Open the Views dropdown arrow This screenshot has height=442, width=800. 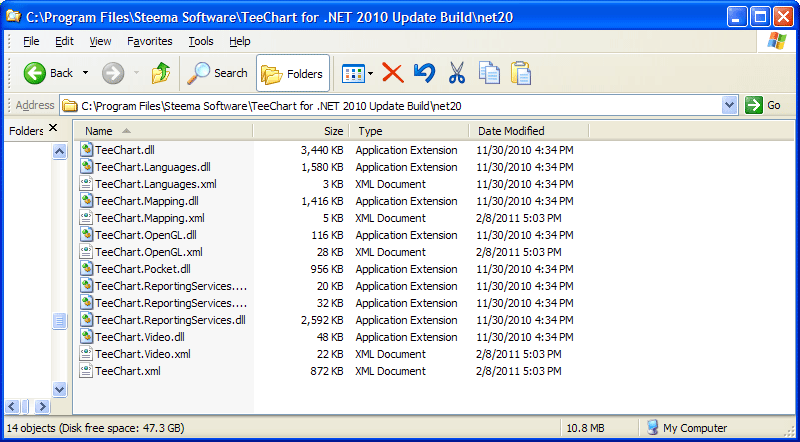click(370, 73)
